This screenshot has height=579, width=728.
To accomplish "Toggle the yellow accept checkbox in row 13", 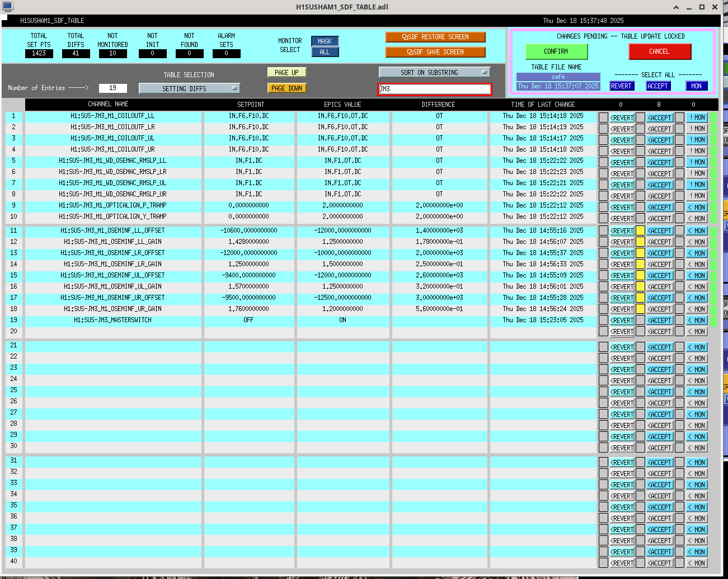I will click(x=640, y=253).
